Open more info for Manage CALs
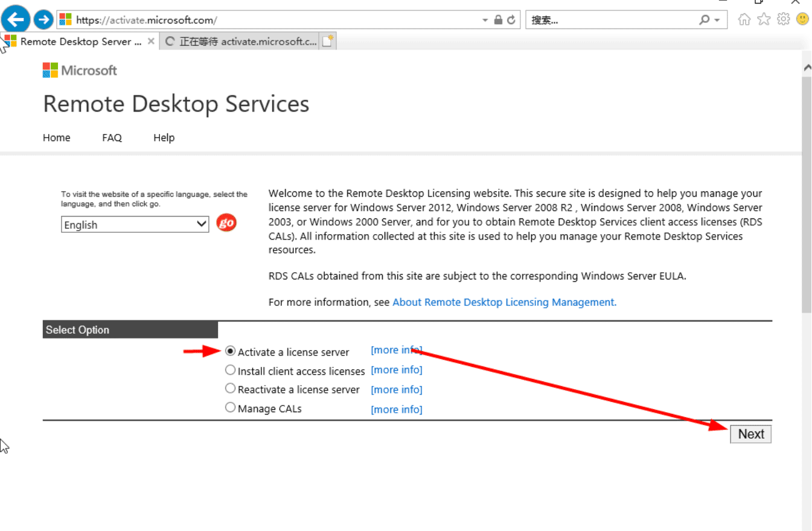The width and height of the screenshot is (812, 531). point(397,410)
